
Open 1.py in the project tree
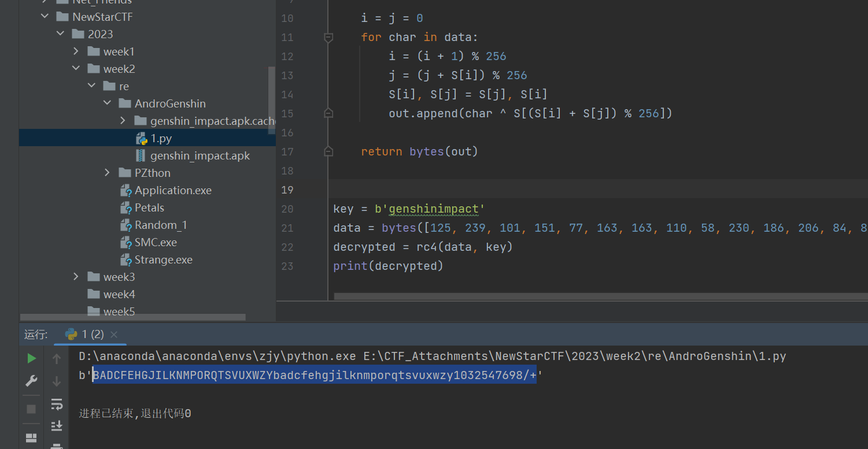click(161, 138)
